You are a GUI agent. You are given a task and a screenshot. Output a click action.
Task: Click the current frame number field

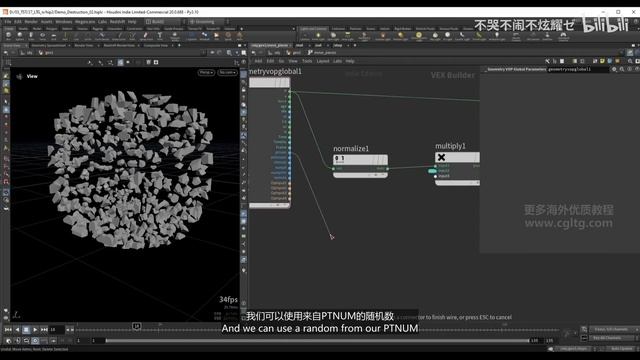[x=57, y=329]
